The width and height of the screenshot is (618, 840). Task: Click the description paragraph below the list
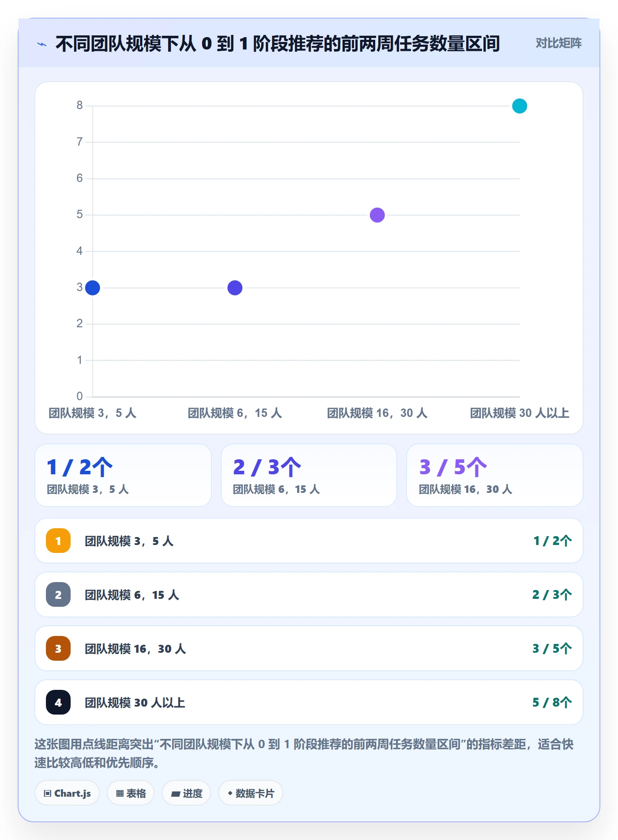(304, 753)
